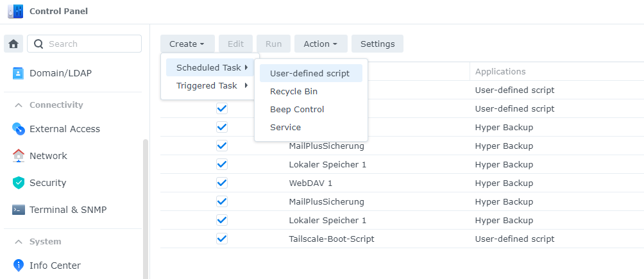
Task: Choose User-defined script from the submenu
Action: (x=311, y=73)
